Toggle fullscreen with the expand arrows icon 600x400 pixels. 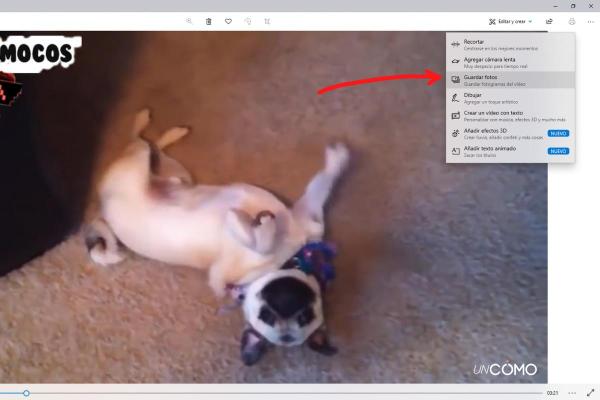(x=591, y=393)
